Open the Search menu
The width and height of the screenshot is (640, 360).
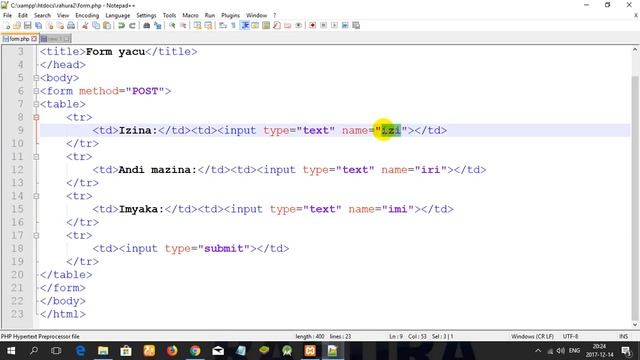[x=42, y=15]
